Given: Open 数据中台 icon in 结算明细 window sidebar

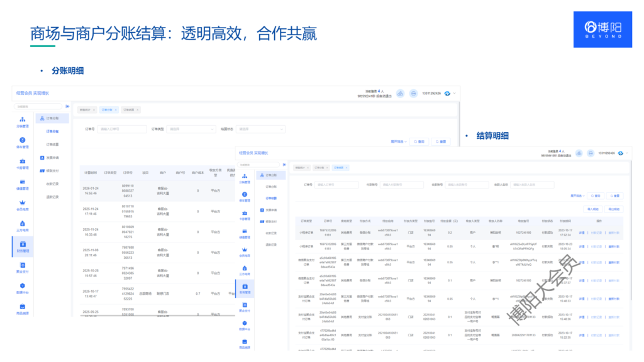Looking at the screenshot, I should pos(245,324).
